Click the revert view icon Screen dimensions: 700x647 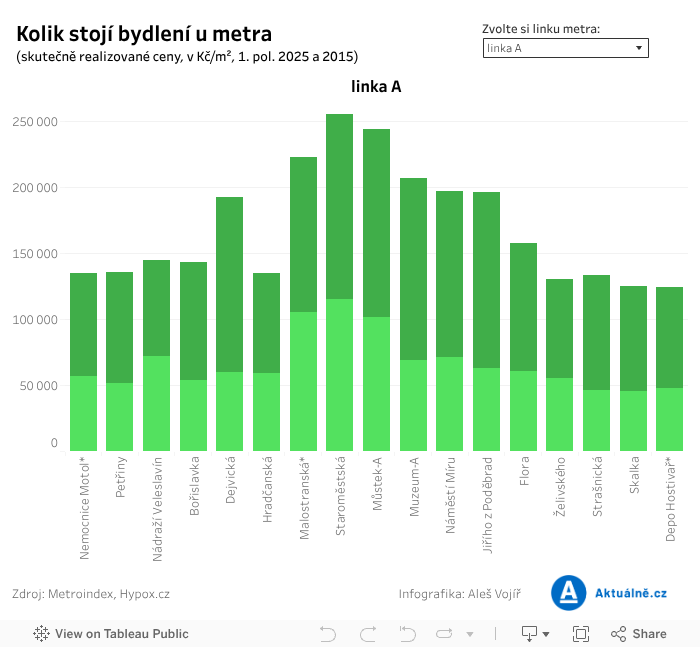coord(408,634)
